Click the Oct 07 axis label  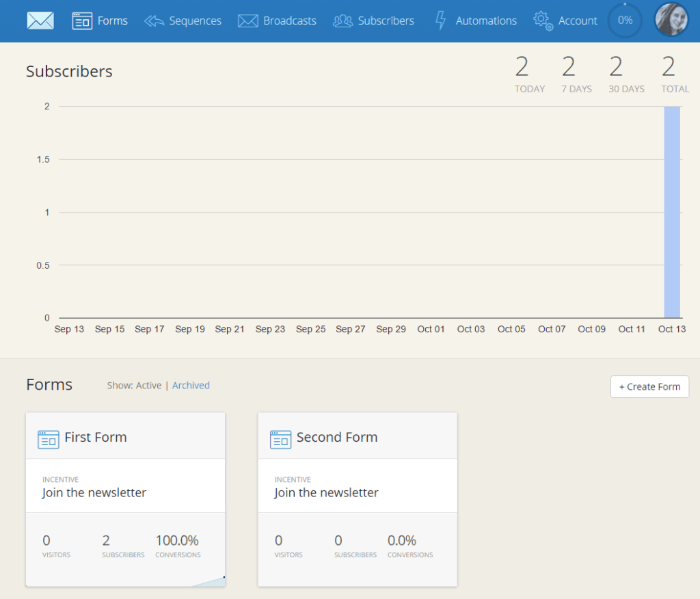click(x=552, y=329)
